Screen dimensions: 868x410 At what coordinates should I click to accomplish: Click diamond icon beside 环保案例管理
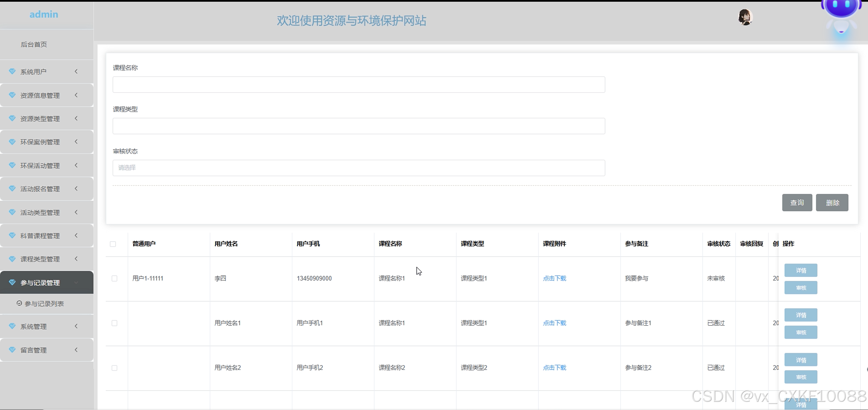click(x=12, y=142)
